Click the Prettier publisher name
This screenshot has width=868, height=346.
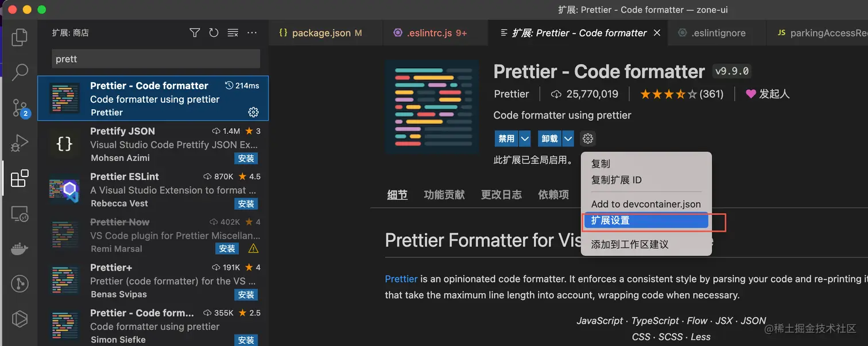coord(511,94)
